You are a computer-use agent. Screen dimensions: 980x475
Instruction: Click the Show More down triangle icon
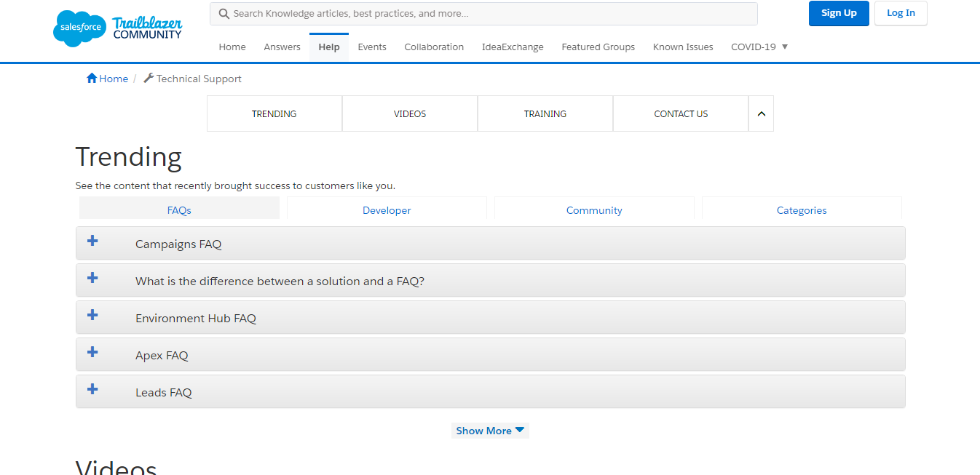[x=520, y=430]
